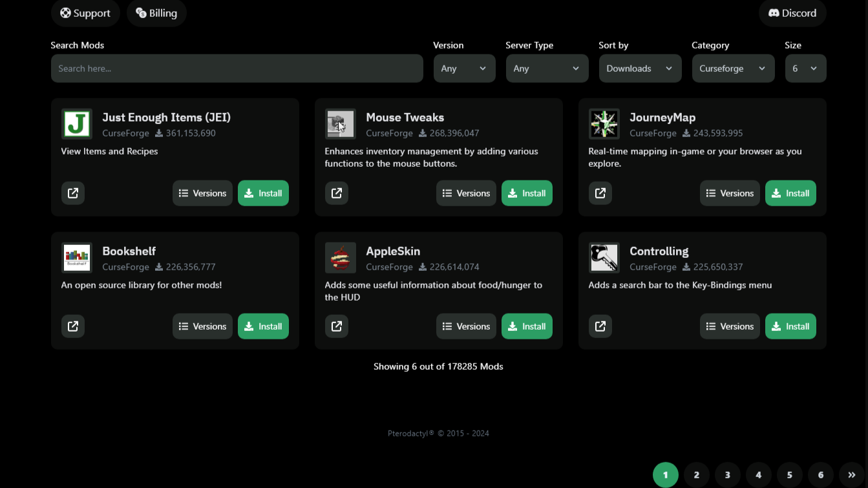The width and height of the screenshot is (868, 488).
Task: Click the Just Enough Items logo
Action: point(77,124)
